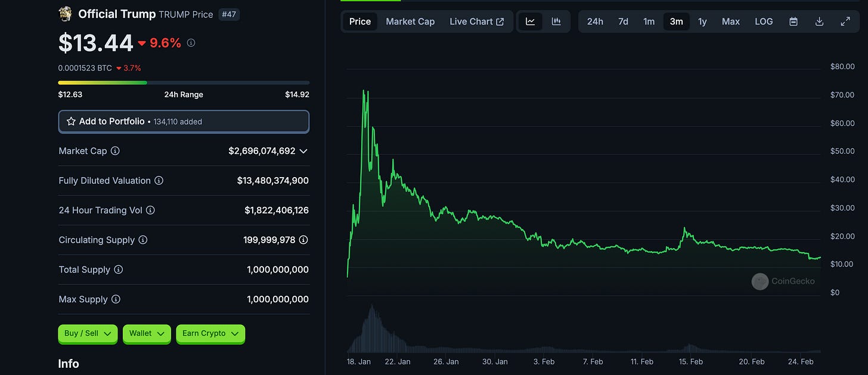Click the $2,696,074,692 market cap value
The width and height of the screenshot is (868, 375).
(262, 151)
